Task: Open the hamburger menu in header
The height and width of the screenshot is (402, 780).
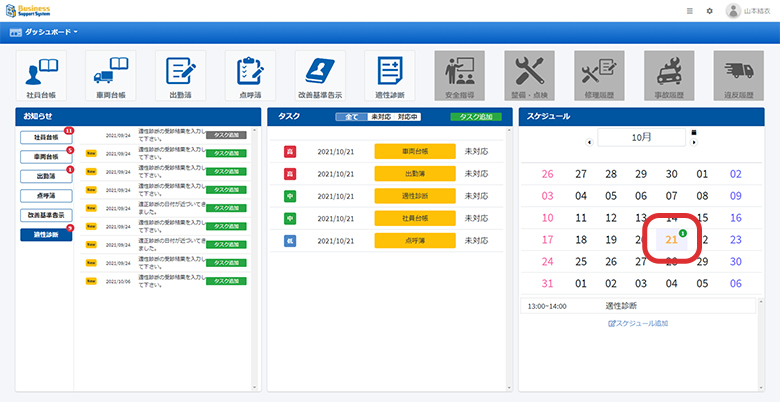Action: click(690, 11)
